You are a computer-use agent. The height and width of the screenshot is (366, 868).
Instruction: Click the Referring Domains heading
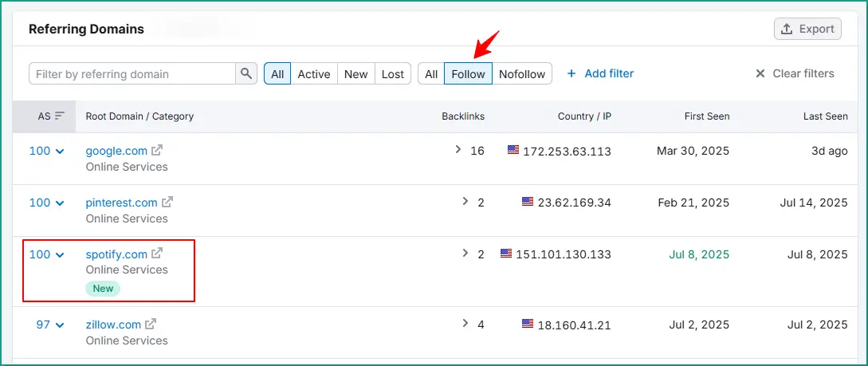point(86,29)
